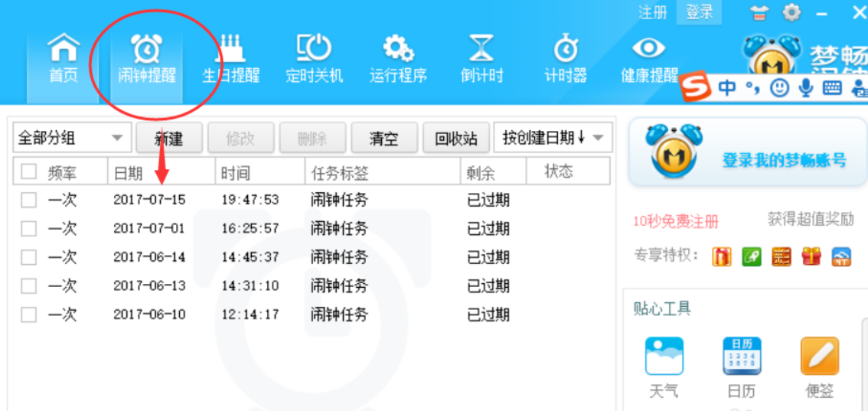This screenshot has height=411, width=868.
Task: Click the first red gift privilege icon
Action: point(721,256)
